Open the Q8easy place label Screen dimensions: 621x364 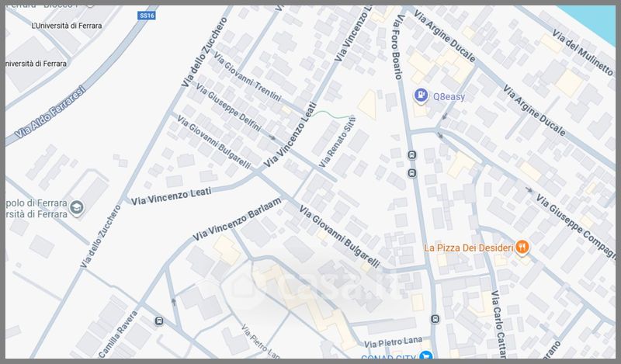pyautogui.click(x=449, y=97)
